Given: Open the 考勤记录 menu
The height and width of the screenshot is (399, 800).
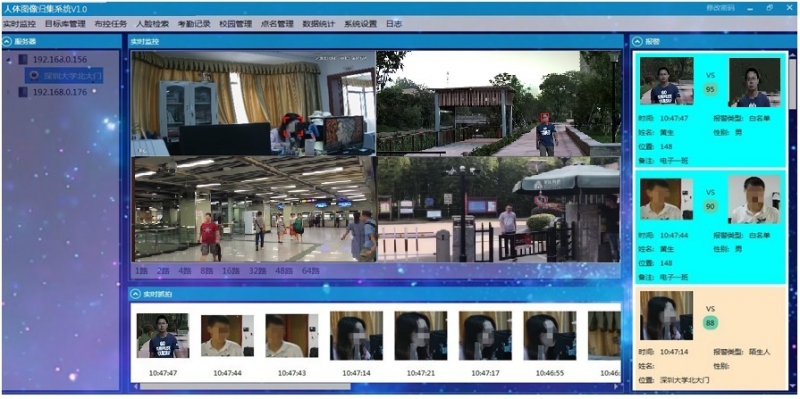Looking at the screenshot, I should click(x=194, y=24).
